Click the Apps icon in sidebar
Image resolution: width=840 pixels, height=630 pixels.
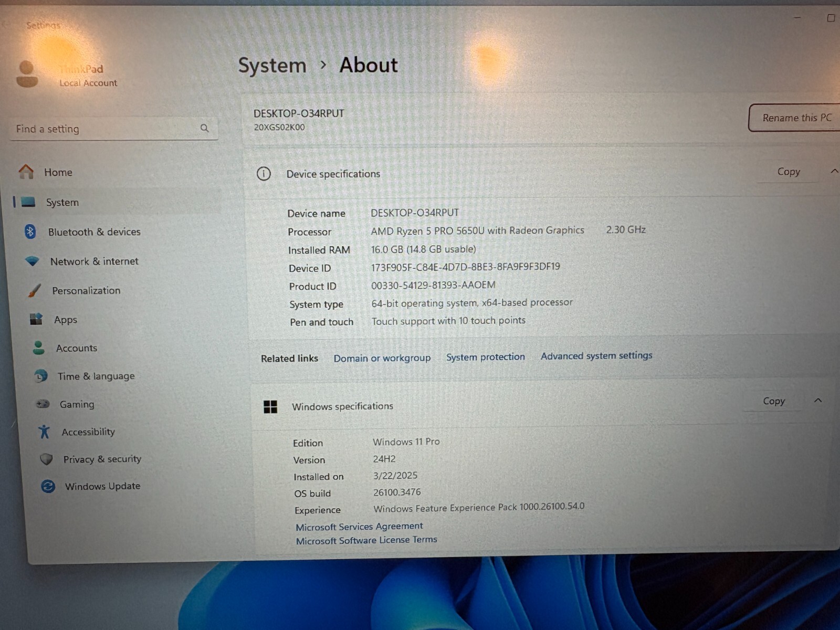point(36,319)
